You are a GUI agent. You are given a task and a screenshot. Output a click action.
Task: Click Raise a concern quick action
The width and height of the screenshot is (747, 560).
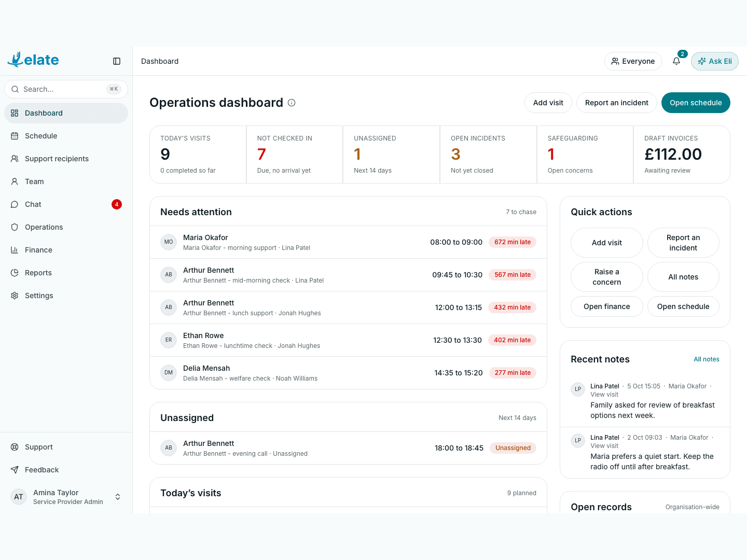click(x=606, y=277)
